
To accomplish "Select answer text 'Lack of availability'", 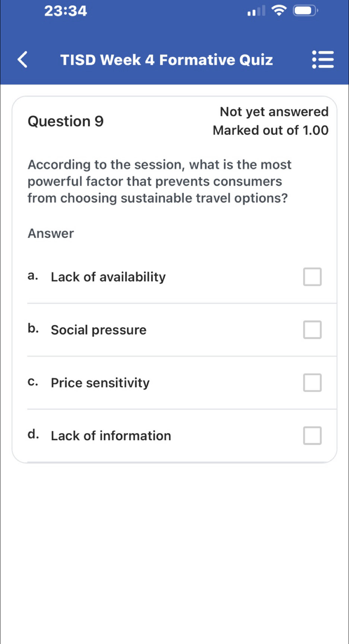I will click(108, 277).
